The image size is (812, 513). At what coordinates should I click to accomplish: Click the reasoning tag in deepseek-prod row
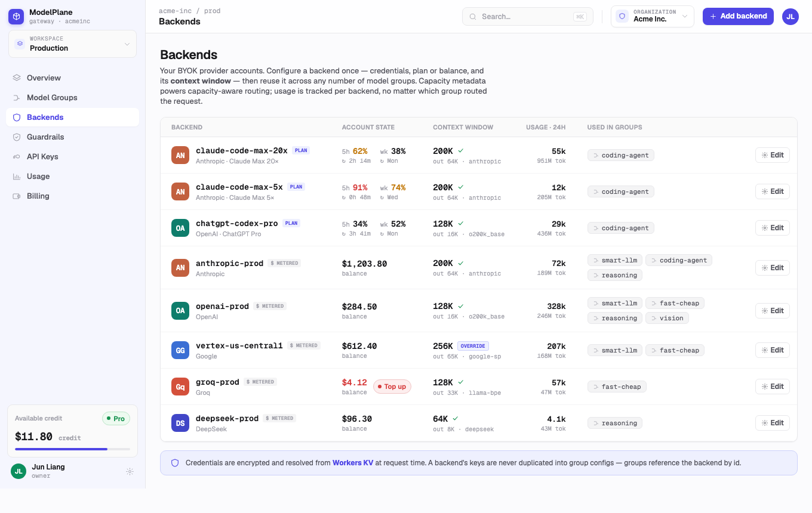pos(615,423)
